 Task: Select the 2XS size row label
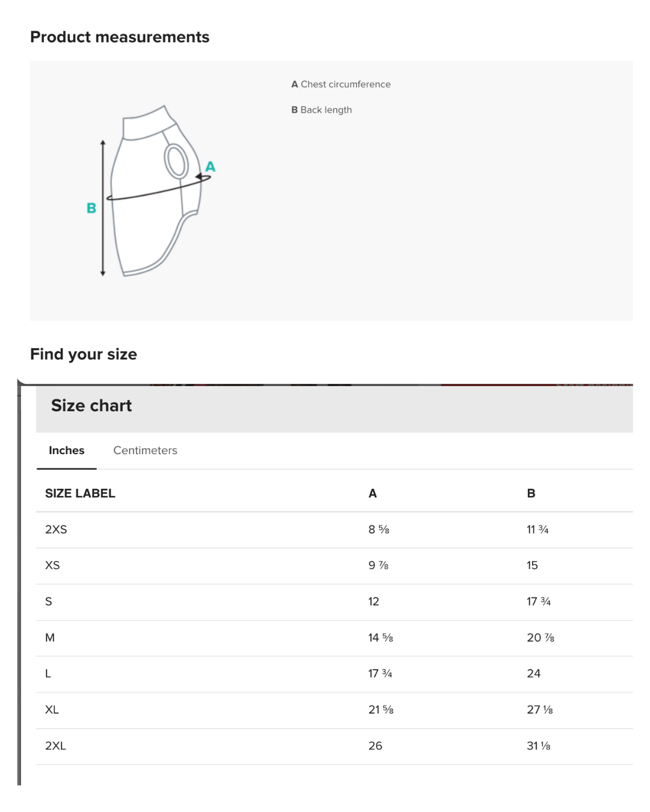coord(56,529)
